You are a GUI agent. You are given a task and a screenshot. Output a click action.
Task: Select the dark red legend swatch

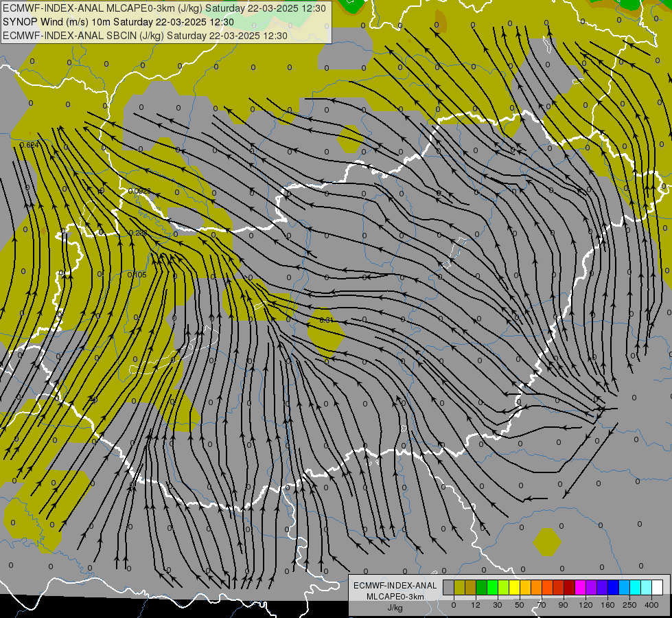tap(569, 587)
